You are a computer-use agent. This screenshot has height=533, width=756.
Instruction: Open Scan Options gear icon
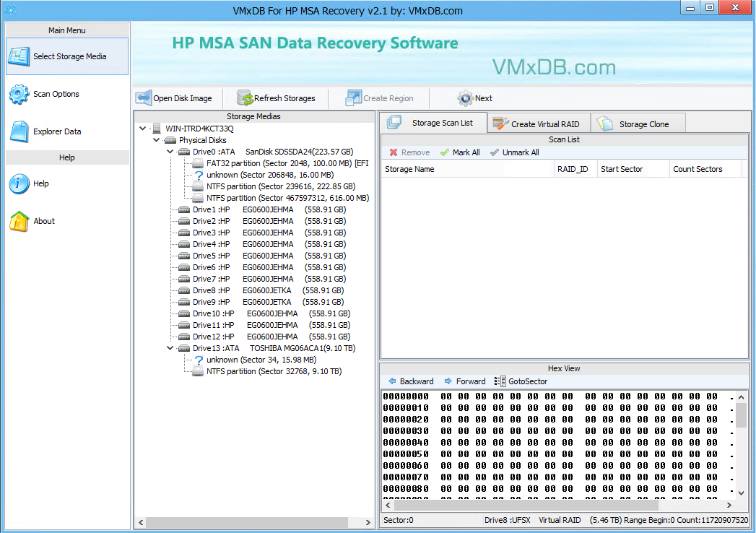(19, 94)
